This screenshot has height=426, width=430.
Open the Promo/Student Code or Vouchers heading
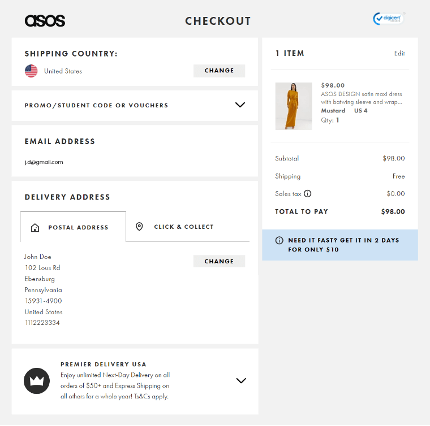[96, 105]
